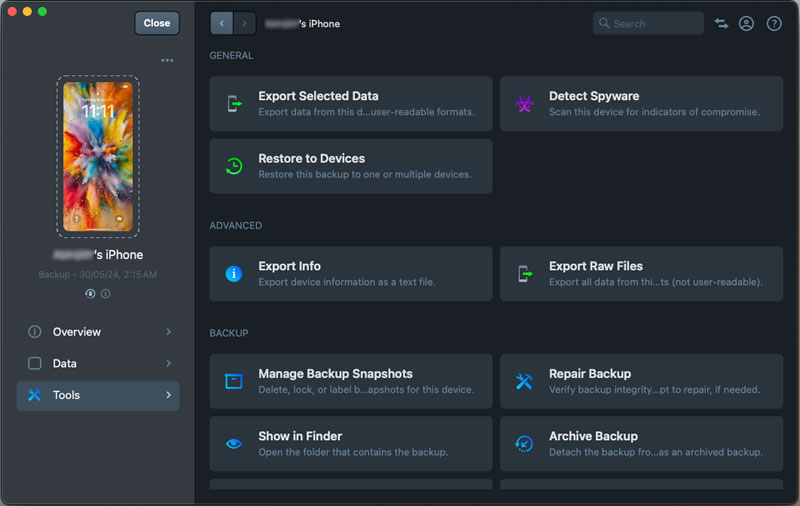Click the Show in Finder eye icon
This screenshot has height=506, width=800.
[234, 444]
